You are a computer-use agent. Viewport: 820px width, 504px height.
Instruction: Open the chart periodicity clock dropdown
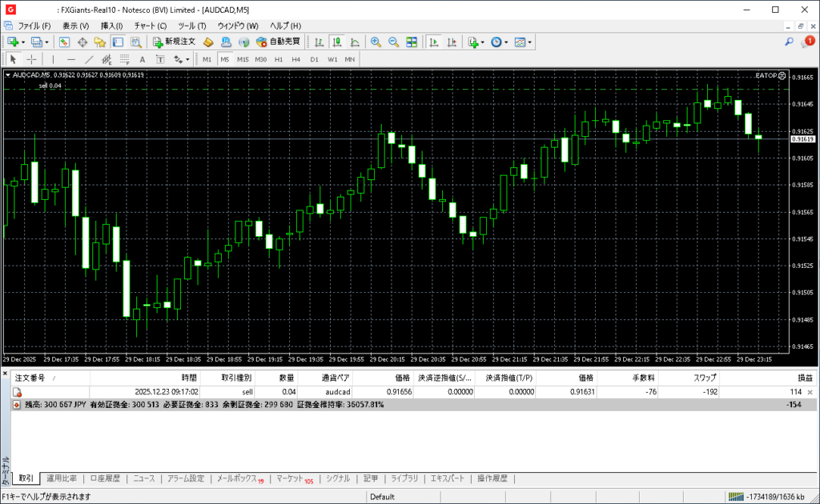coord(506,42)
